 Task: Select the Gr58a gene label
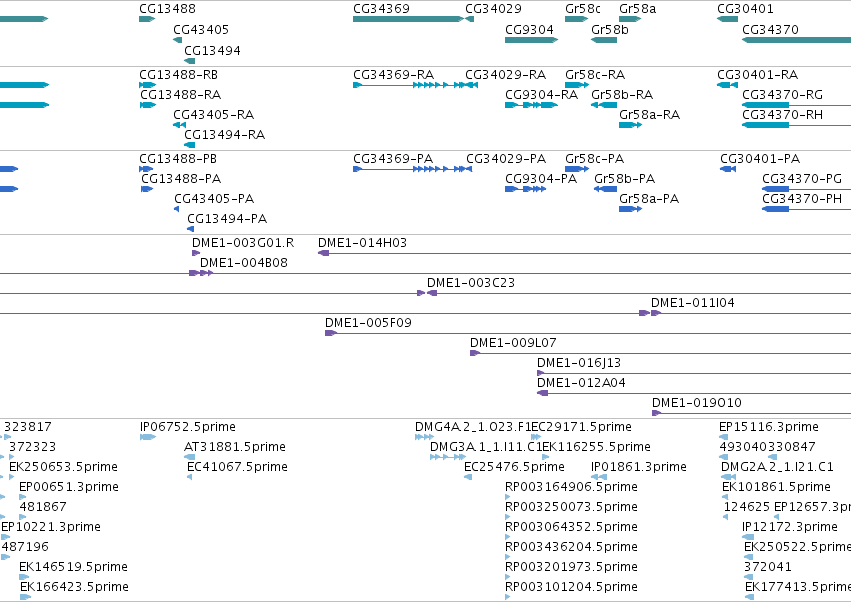(x=638, y=9)
